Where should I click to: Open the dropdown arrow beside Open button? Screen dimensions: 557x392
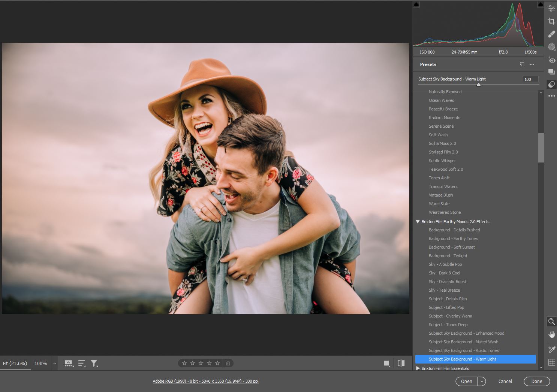[x=482, y=381]
